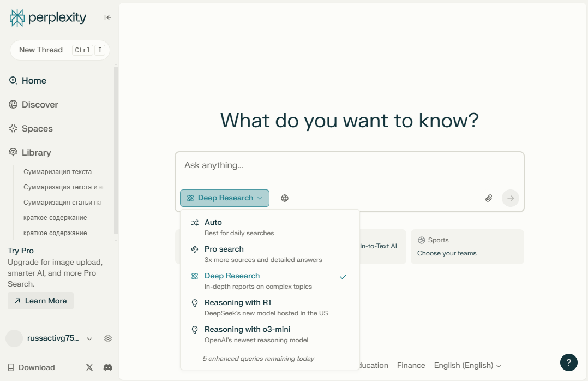The image size is (588, 381).
Task: Open the Discord icon
Action: [107, 367]
